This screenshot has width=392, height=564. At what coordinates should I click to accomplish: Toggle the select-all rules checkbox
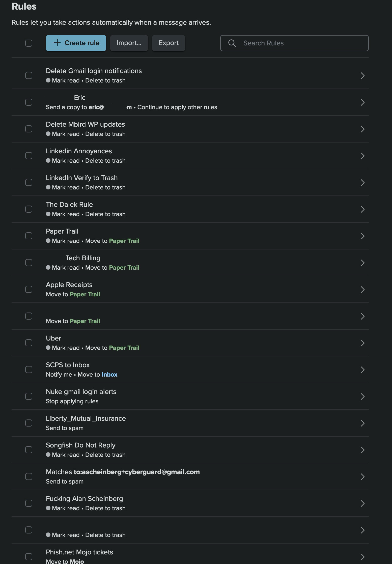point(29,43)
